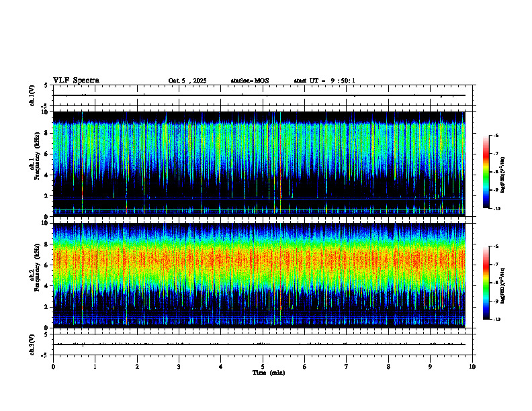The height and width of the screenshot is (411, 532).
Task: Click time axis tick label "7"
Action: pyautogui.click(x=347, y=367)
